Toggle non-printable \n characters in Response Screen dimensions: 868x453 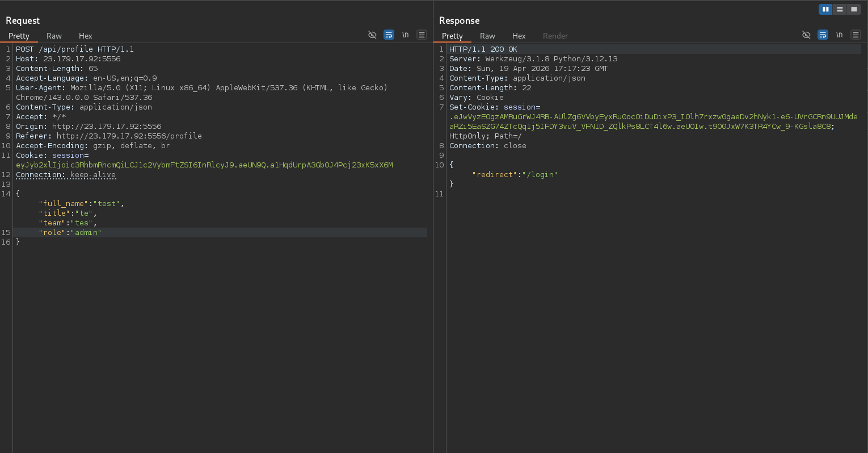pos(839,35)
